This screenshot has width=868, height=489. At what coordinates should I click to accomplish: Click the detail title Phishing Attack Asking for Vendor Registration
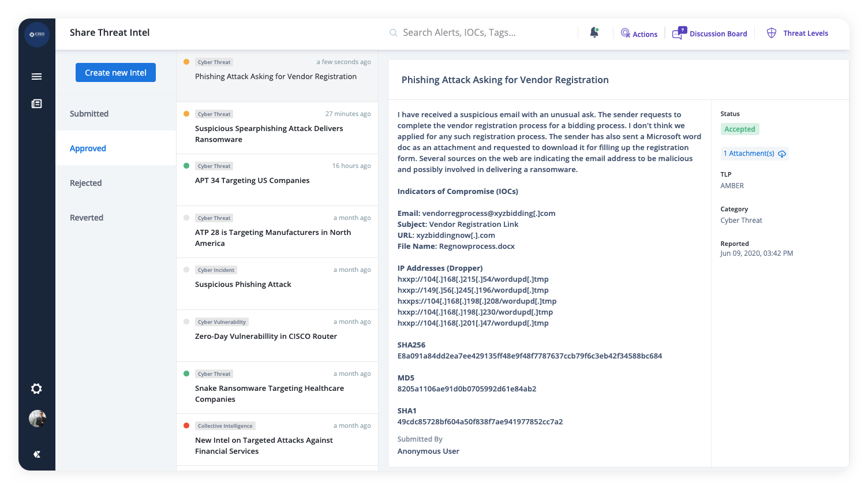505,80
